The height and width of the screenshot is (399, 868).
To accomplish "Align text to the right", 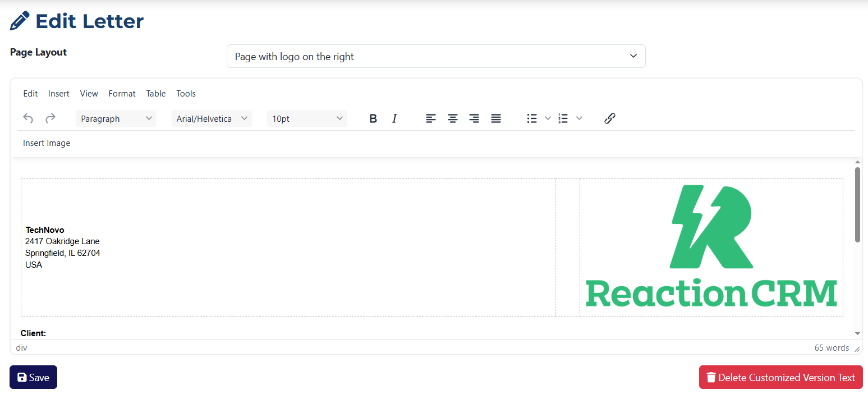I will point(474,118).
